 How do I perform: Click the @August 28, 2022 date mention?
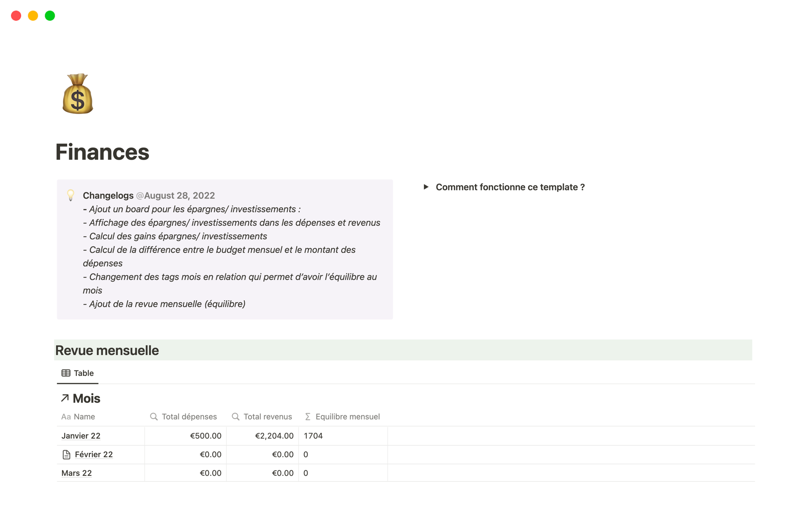click(176, 196)
